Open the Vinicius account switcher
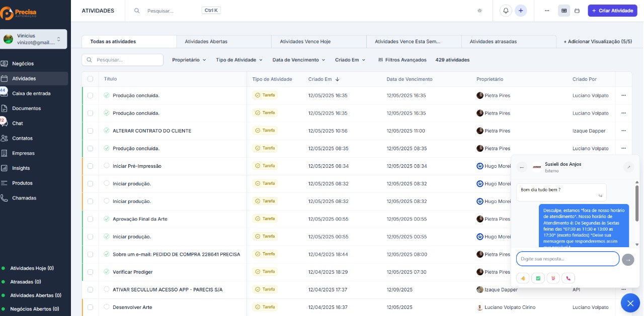Viewport: 644px width, 316px height. (x=34, y=39)
